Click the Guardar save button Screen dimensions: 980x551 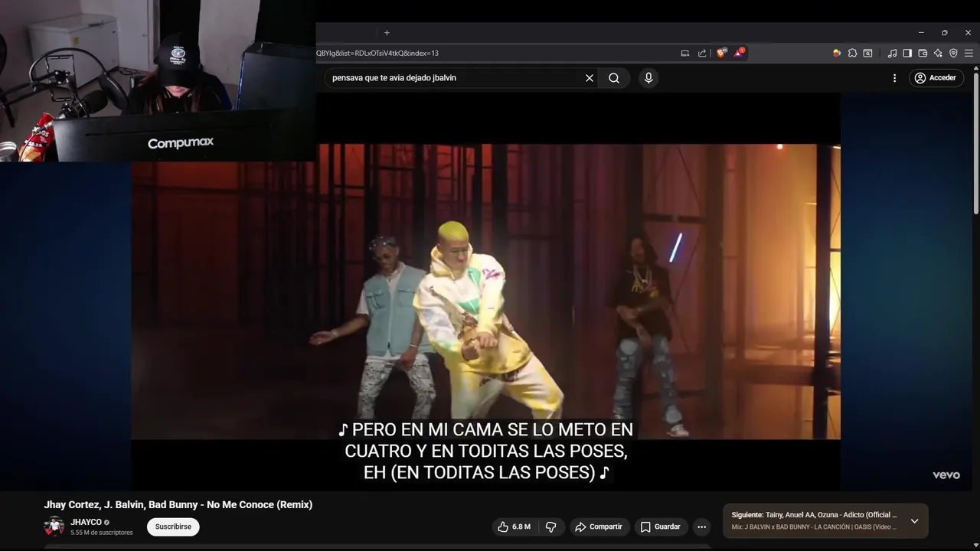tap(661, 527)
